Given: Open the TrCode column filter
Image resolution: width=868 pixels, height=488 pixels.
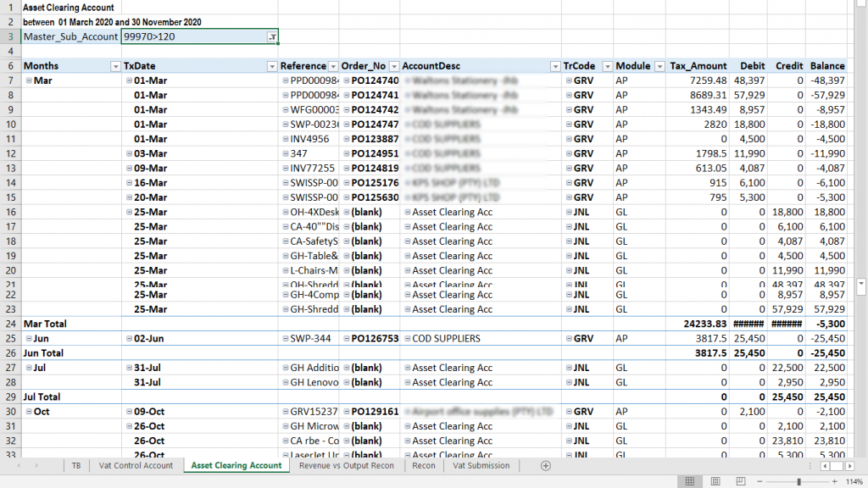Looking at the screenshot, I should pos(607,66).
